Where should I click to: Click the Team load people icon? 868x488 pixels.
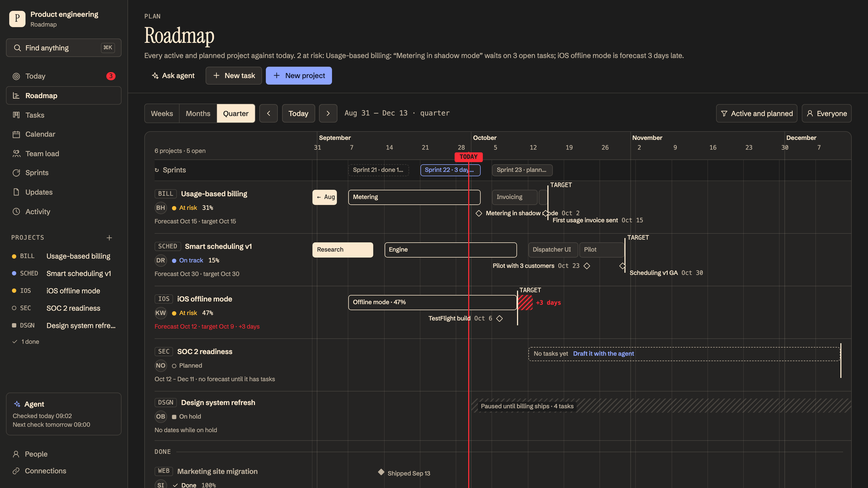(x=16, y=153)
